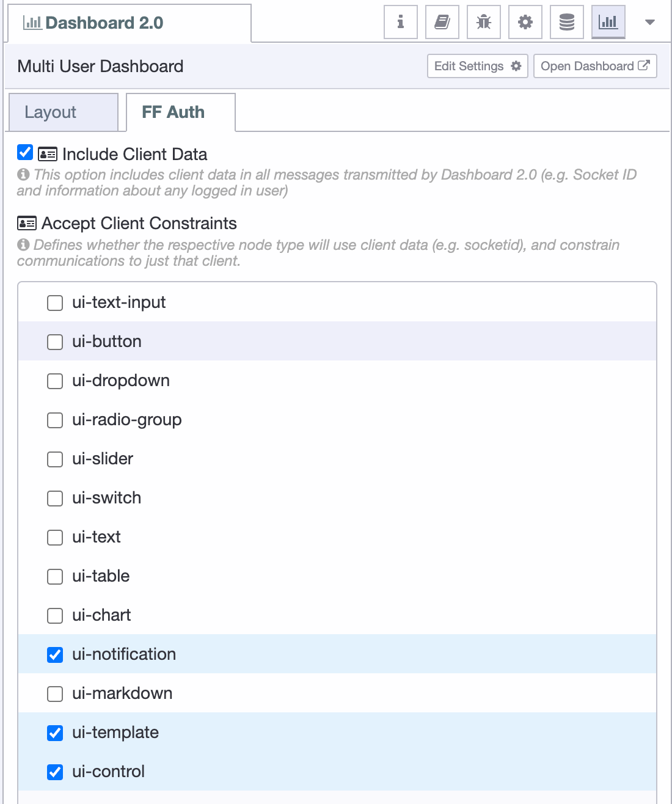Image resolution: width=672 pixels, height=804 pixels.
Task: Open the debug messages panel
Action: click(483, 21)
